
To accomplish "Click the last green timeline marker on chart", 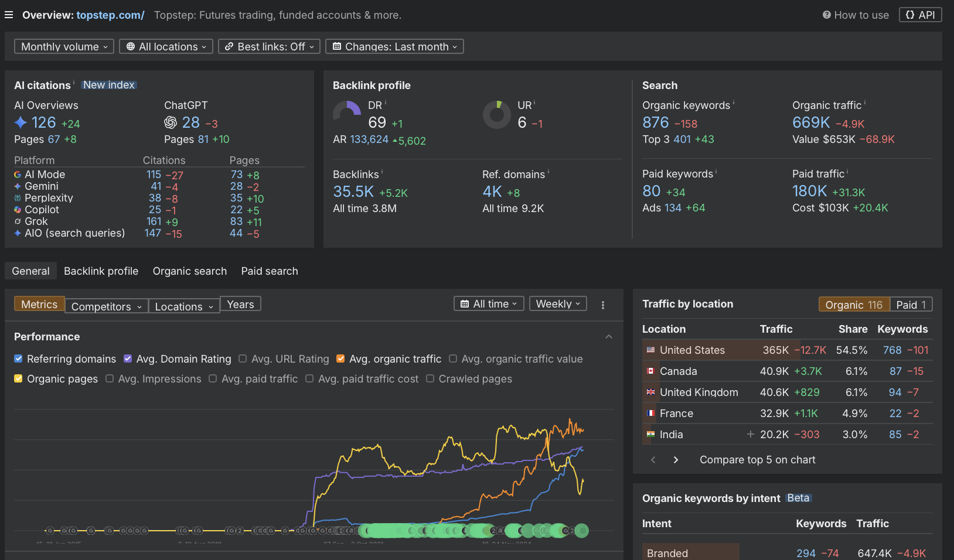I will [581, 531].
